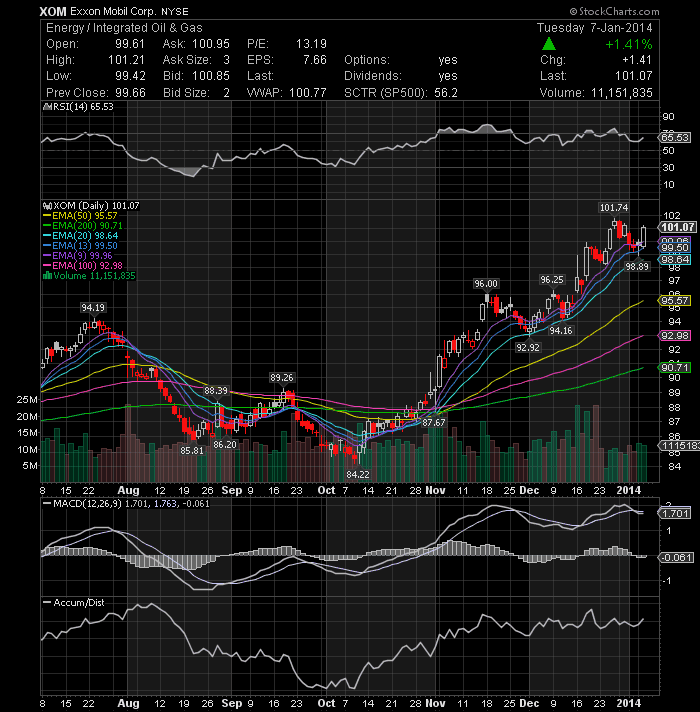Screen dimensions: 700x712
Task: Click the volume bars icon in the legend
Action: pyautogui.click(x=47, y=276)
